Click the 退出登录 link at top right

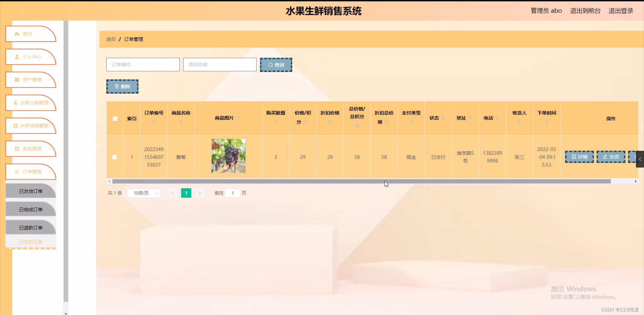[621, 10]
